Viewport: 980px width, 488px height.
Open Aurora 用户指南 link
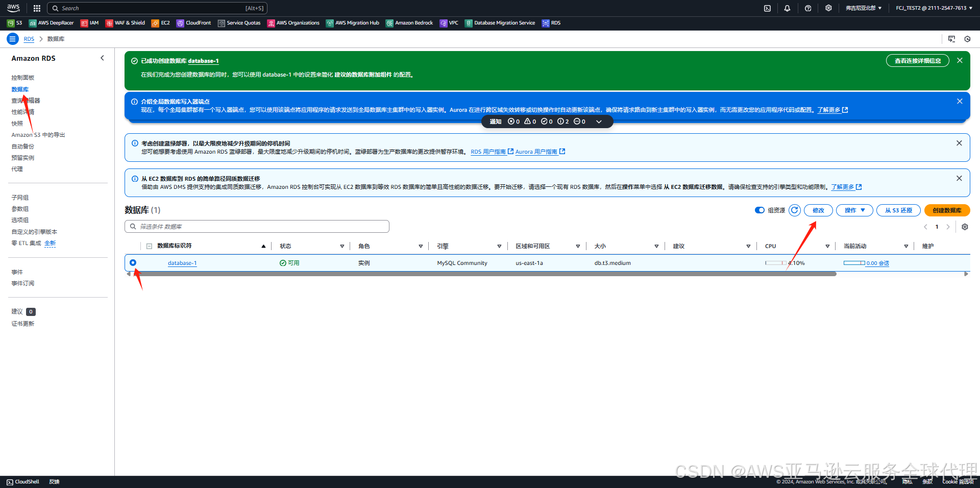click(540, 152)
